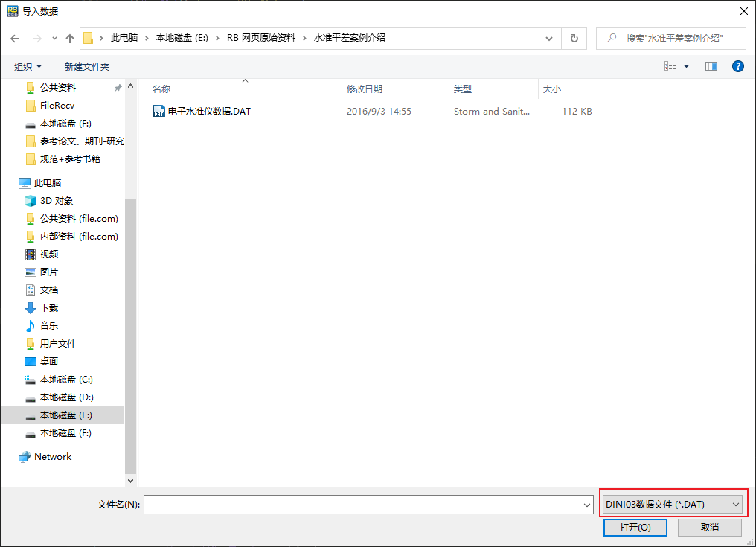Click the up-arrow icon to go to parent folder
Viewport: 756px width, 547px height.
[x=70, y=37]
